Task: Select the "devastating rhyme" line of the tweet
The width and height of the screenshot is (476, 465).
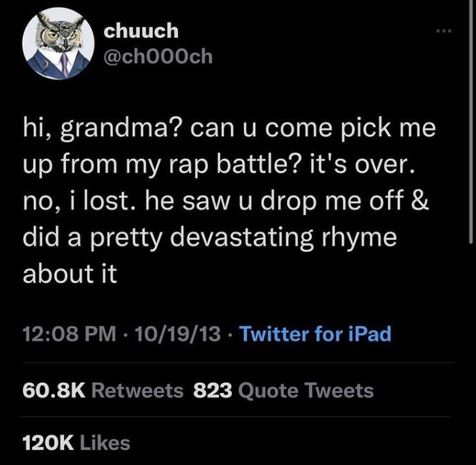Action: click(x=209, y=237)
